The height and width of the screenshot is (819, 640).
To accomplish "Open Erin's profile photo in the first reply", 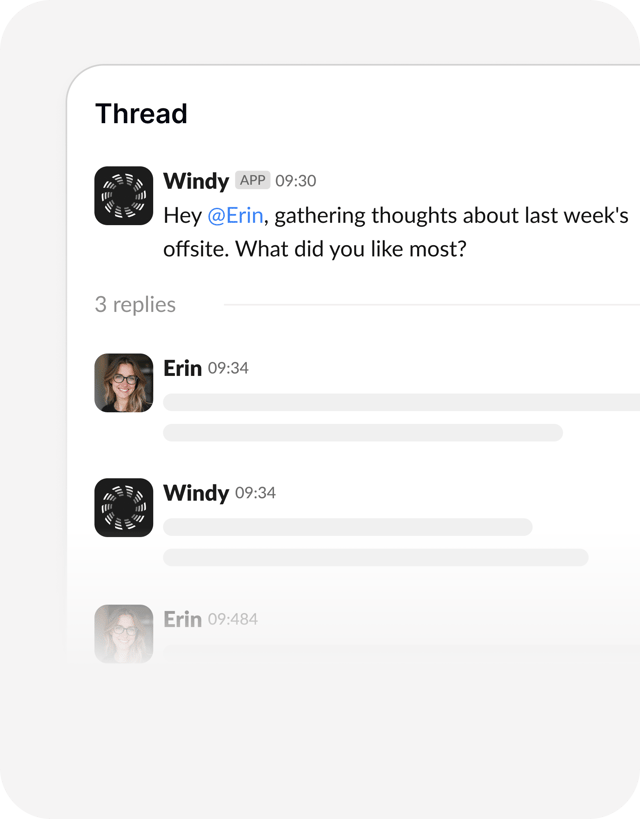I will coord(124,382).
